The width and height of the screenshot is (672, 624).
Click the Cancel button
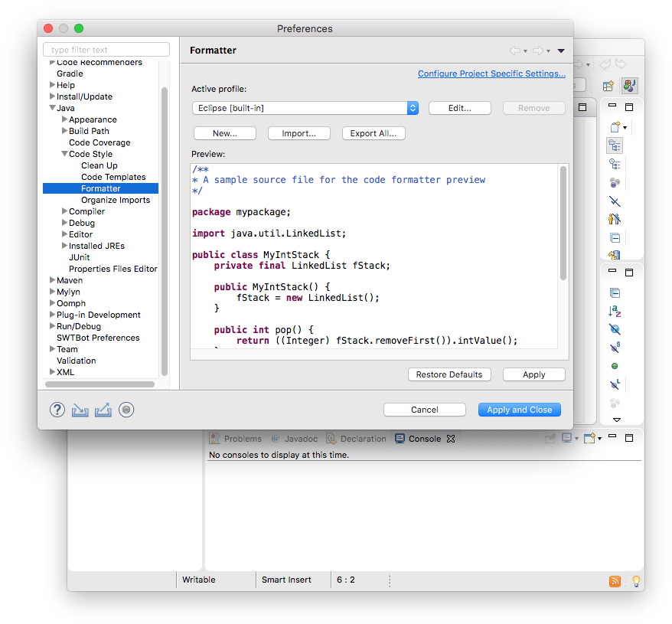tap(425, 410)
